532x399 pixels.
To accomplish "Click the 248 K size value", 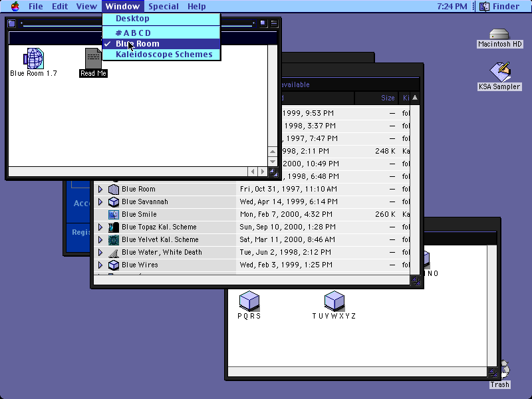I will 385,151.
